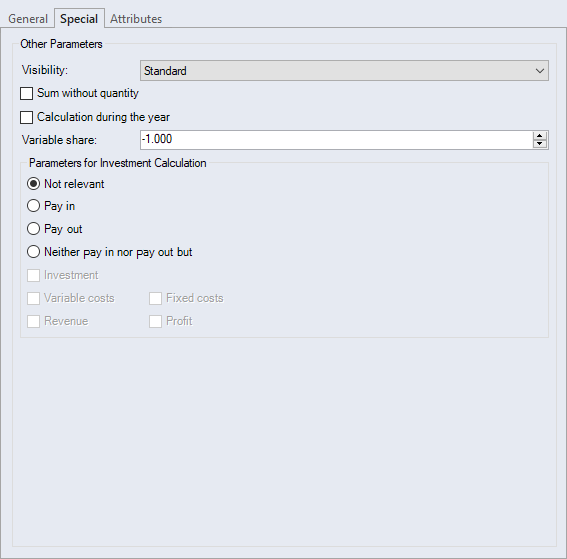Decrease Variable share with down arrow

(540, 144)
